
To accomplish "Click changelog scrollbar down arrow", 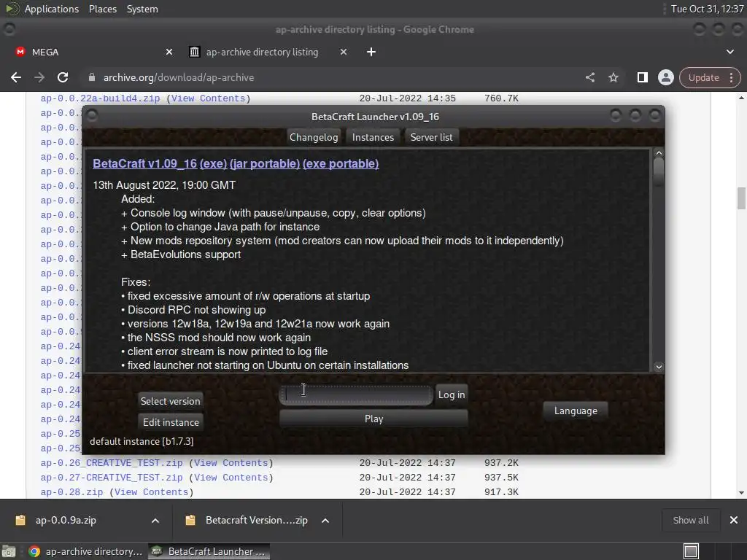I will [x=659, y=367].
